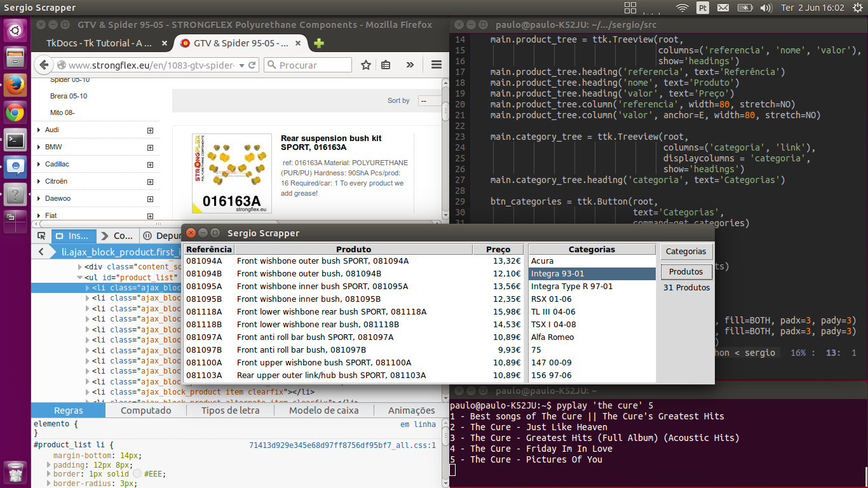Click the Firefox icon in the dock

pos(15,86)
